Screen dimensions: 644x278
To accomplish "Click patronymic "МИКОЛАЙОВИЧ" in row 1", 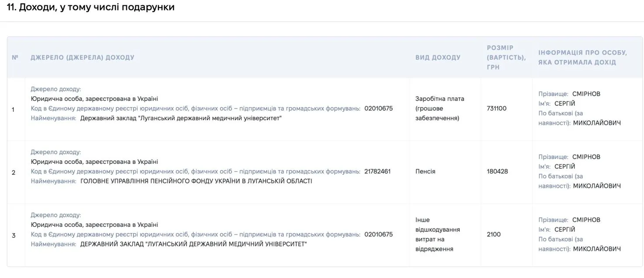I will pyautogui.click(x=597, y=123).
